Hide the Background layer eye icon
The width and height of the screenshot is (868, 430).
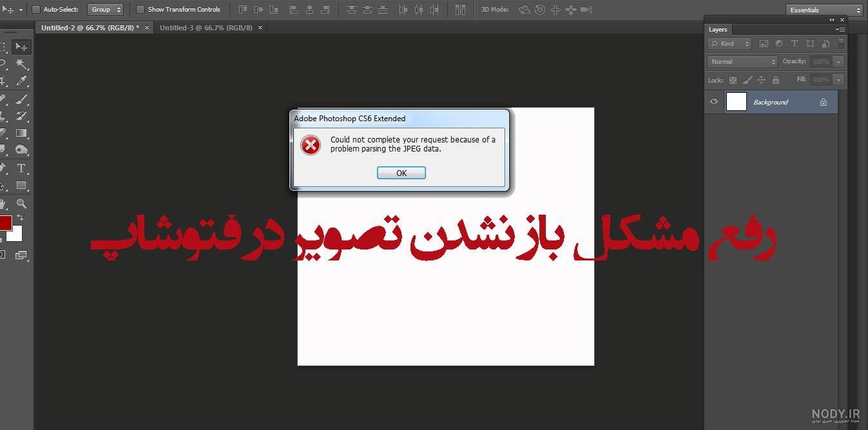(x=714, y=102)
